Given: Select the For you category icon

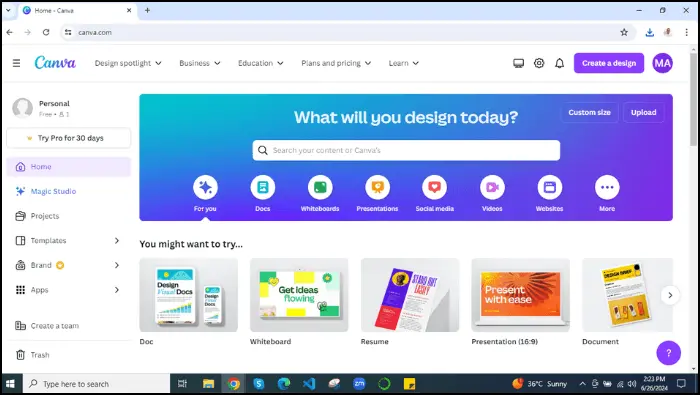Looking at the screenshot, I should 205,187.
